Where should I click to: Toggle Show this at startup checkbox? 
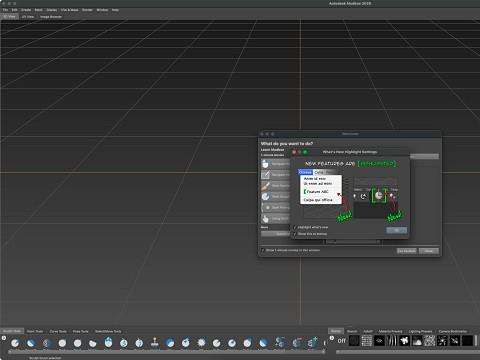point(295,234)
